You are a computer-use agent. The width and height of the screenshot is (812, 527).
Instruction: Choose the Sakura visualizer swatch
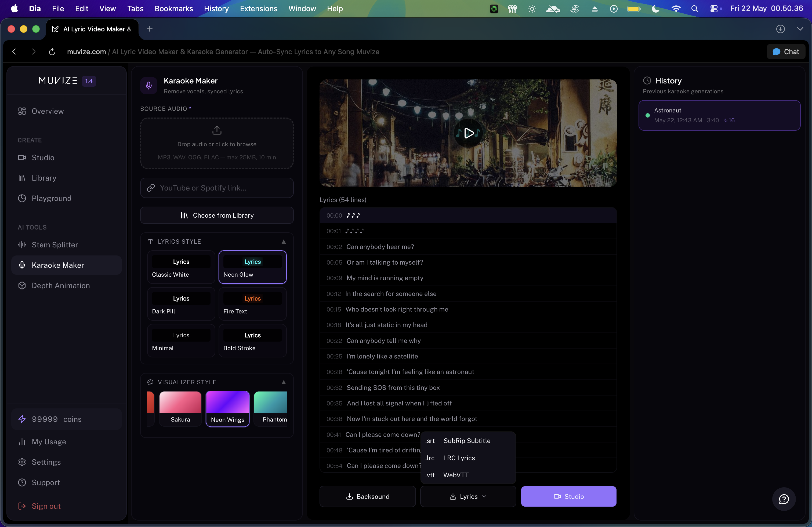[180, 409]
